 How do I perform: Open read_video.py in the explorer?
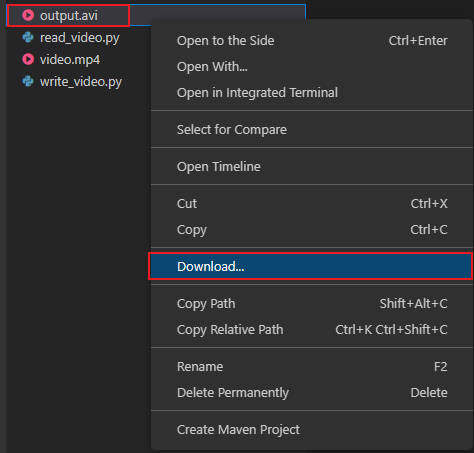(x=80, y=38)
